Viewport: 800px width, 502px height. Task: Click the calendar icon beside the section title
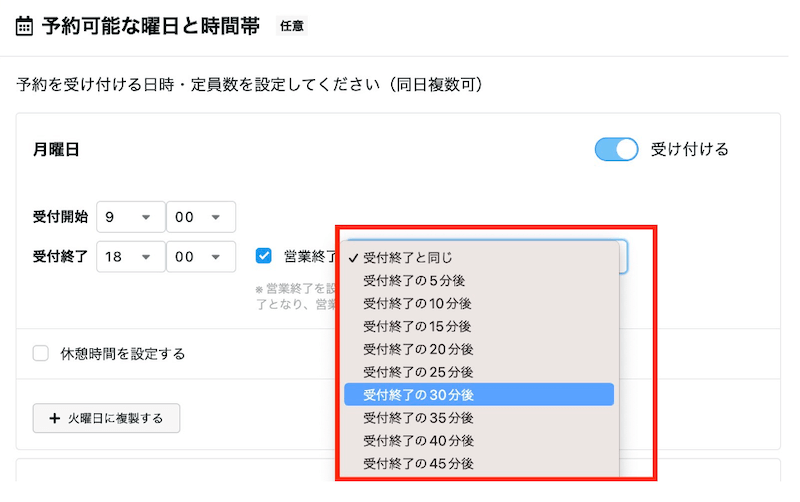click(x=25, y=27)
